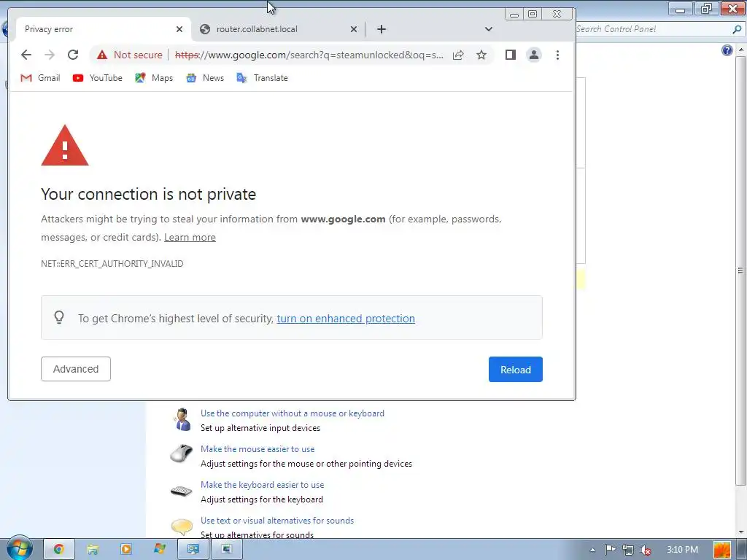Click the Control Panel search magnifier icon
This screenshot has height=560, width=747.
click(737, 29)
